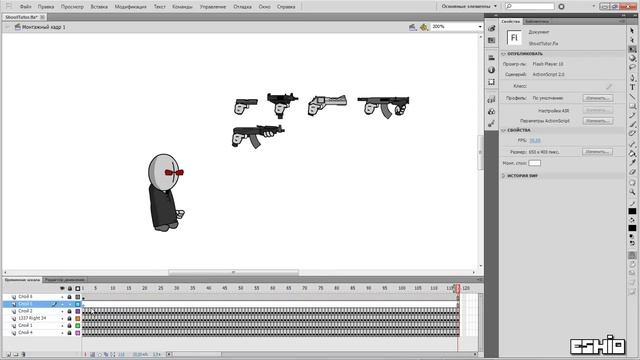
Task: Select the Text tool
Action: coord(632,87)
